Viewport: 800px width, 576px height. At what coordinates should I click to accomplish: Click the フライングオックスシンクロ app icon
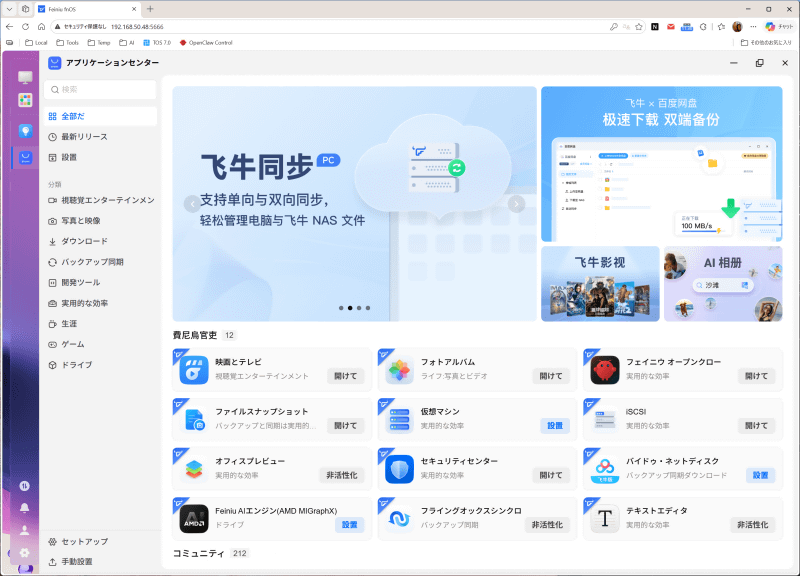tap(399, 518)
